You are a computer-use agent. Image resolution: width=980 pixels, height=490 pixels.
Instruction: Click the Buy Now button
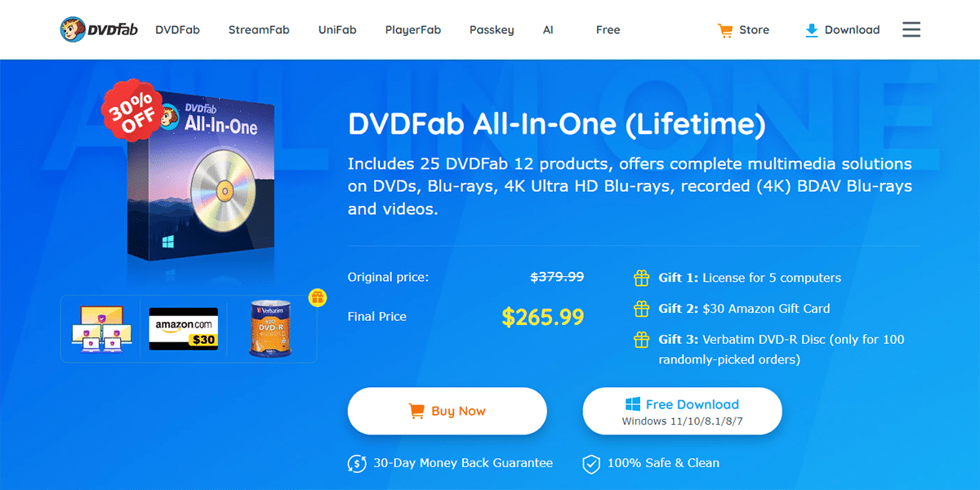click(x=448, y=411)
